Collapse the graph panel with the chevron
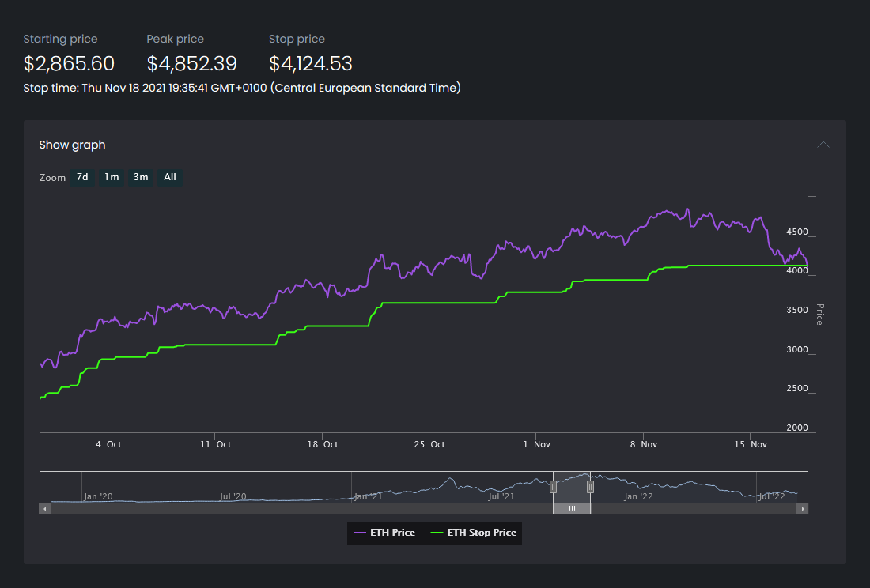Image resolution: width=870 pixels, height=588 pixels. click(x=823, y=145)
